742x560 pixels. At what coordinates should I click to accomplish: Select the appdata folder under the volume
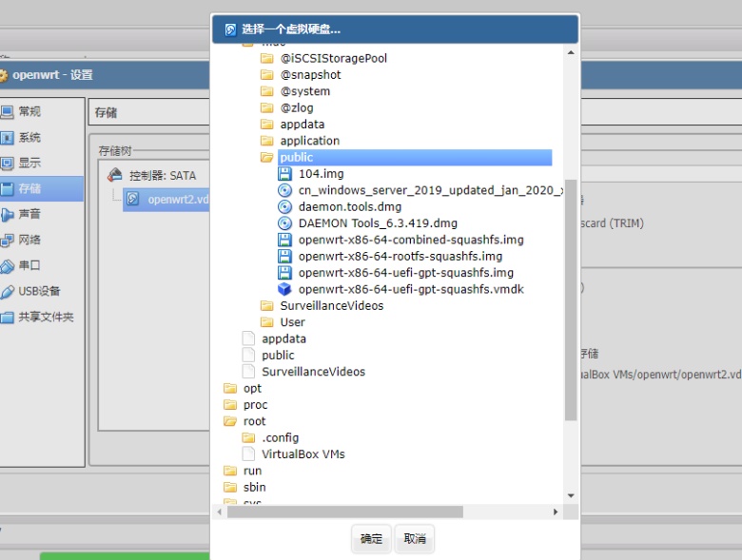click(x=303, y=125)
